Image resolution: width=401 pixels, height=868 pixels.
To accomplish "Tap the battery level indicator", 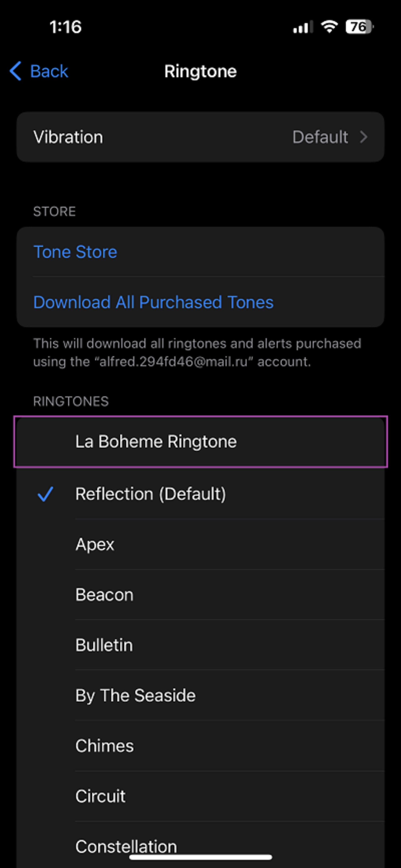I will tap(359, 27).
